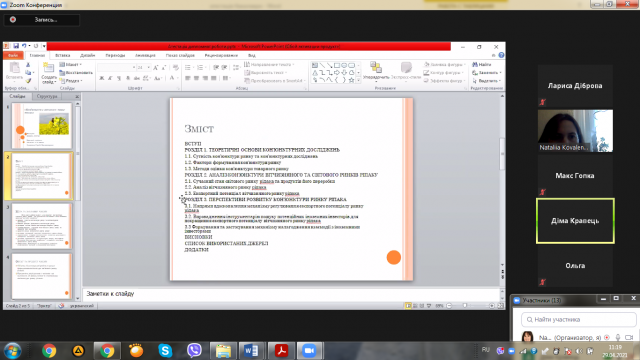Open the Вставка ribbon tab
This screenshot has height=360, width=640.
coord(62,55)
